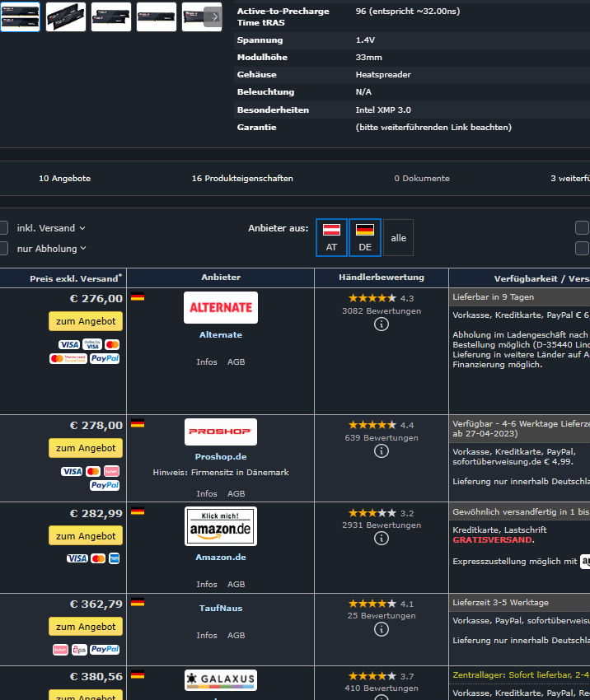Screen dimensions: 590x700
Task: Click the Visa icon in Amazon.de row
Action: (77, 558)
